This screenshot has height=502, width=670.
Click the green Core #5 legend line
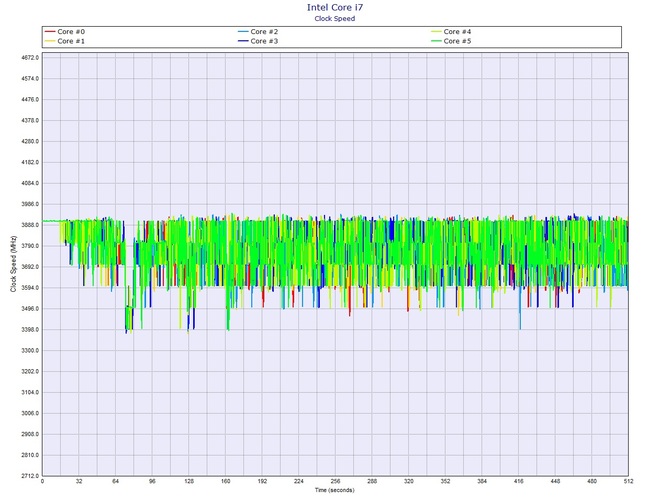[x=436, y=41]
